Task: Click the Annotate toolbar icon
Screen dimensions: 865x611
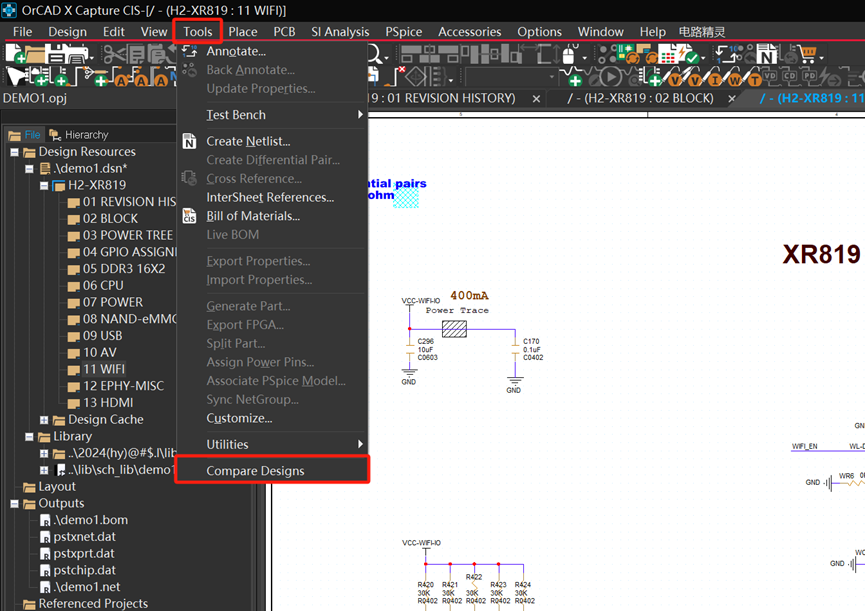Action: (x=729, y=54)
